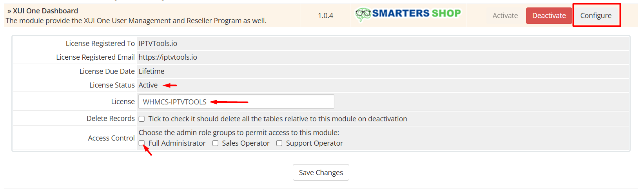Click the License Status Active value
The image size is (644, 192).
[x=148, y=85]
